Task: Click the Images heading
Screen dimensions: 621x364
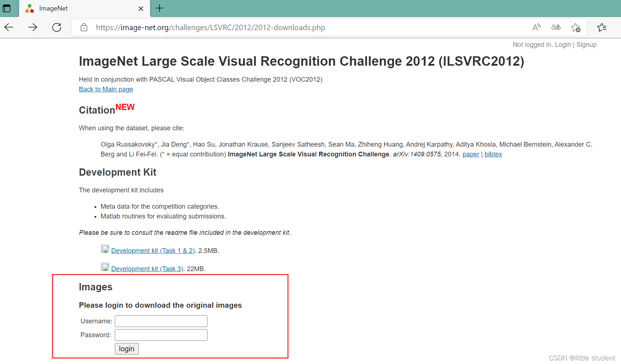Action: (x=96, y=287)
